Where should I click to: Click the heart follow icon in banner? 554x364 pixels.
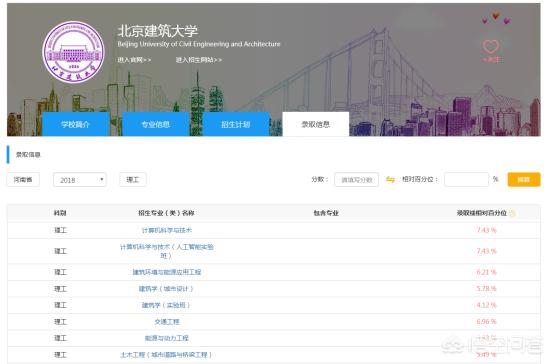pos(491,46)
